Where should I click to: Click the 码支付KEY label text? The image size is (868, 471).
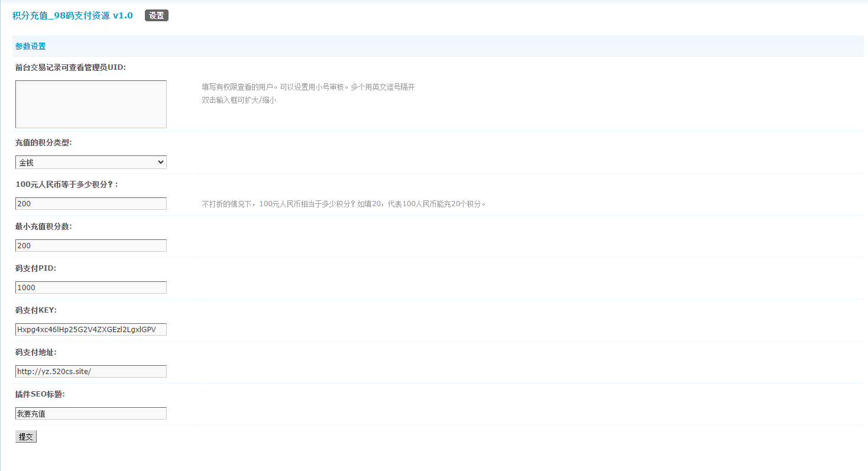click(36, 310)
